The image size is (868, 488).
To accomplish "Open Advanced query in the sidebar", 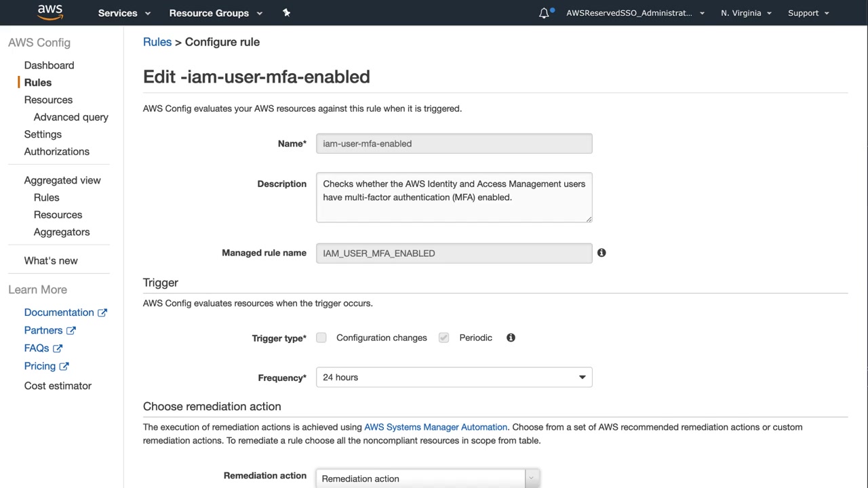I will tap(71, 117).
